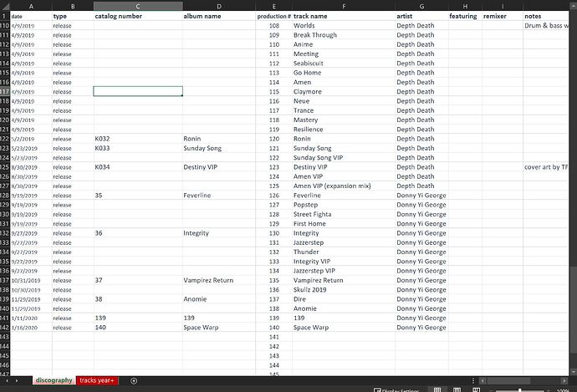This screenshot has width=577, height=392.
Task: Select the album name cell 'Space Warp'
Action: (219, 328)
